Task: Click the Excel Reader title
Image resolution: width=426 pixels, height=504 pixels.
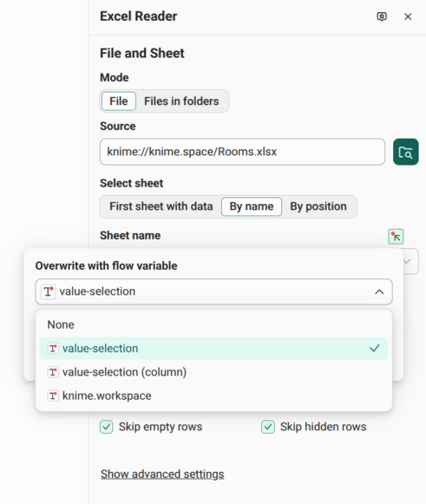Action: point(139,16)
